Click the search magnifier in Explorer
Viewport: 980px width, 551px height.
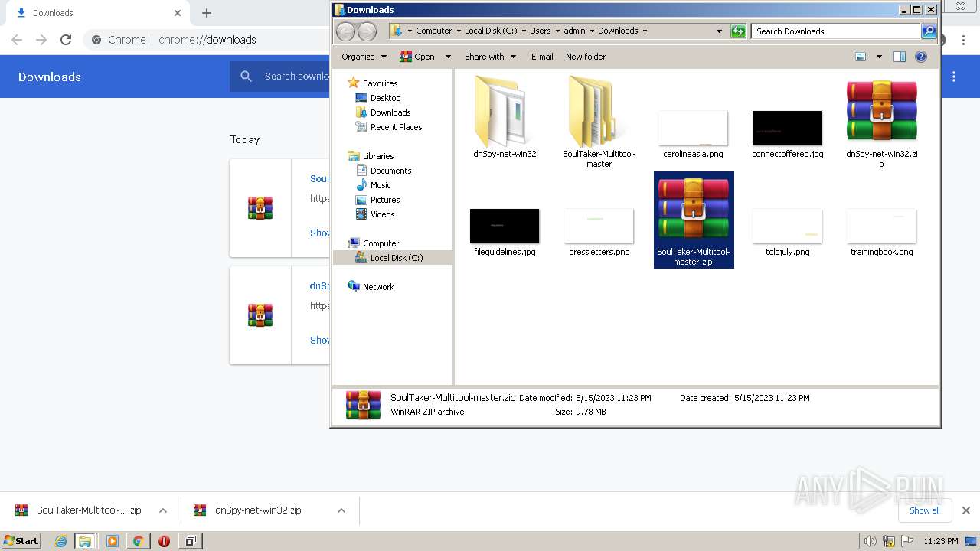(929, 31)
